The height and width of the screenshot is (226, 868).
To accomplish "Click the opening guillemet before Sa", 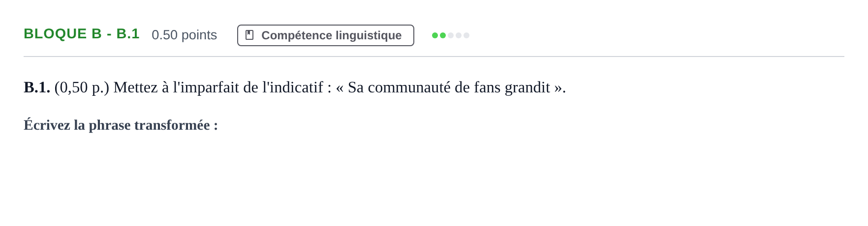I will (340, 88).
